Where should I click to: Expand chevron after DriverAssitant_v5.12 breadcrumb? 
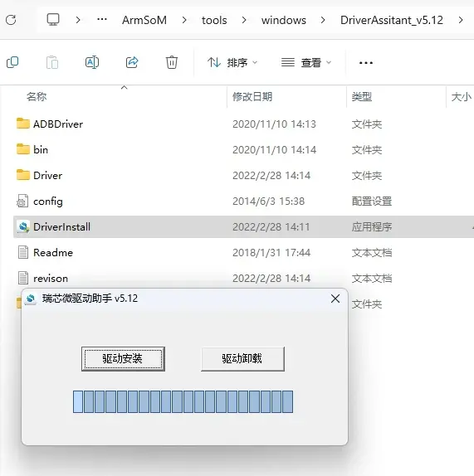[461, 20]
